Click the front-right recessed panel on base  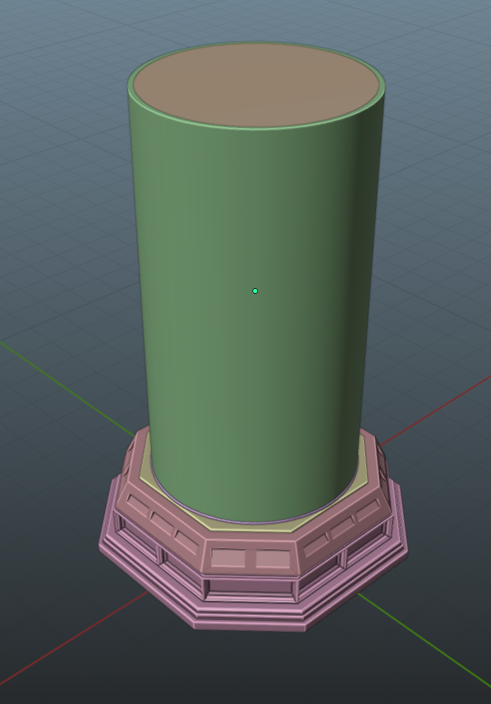tap(273, 559)
